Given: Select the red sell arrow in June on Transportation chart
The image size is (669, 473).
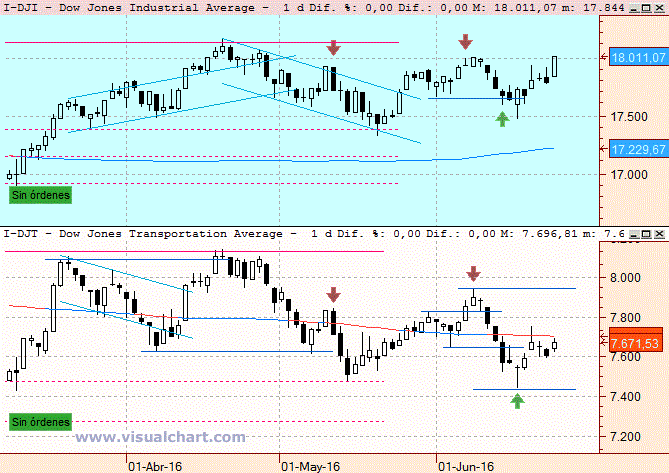Looking at the screenshot, I should tap(473, 273).
